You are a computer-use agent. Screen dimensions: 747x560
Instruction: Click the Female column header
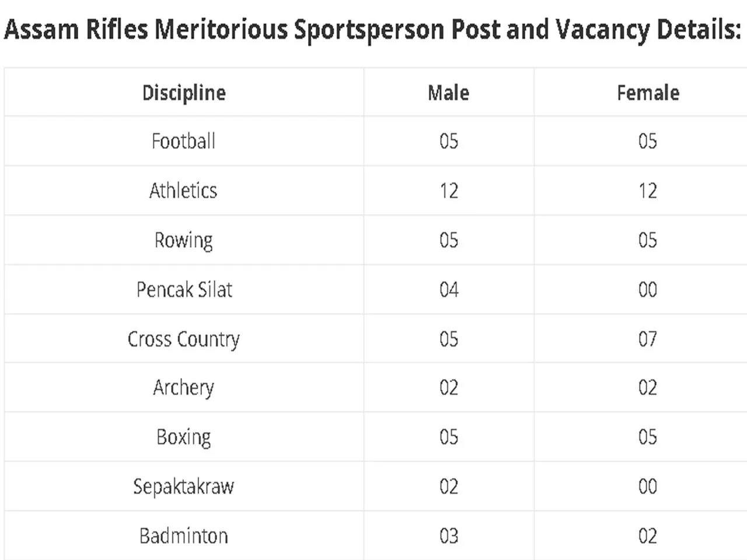pyautogui.click(x=648, y=93)
